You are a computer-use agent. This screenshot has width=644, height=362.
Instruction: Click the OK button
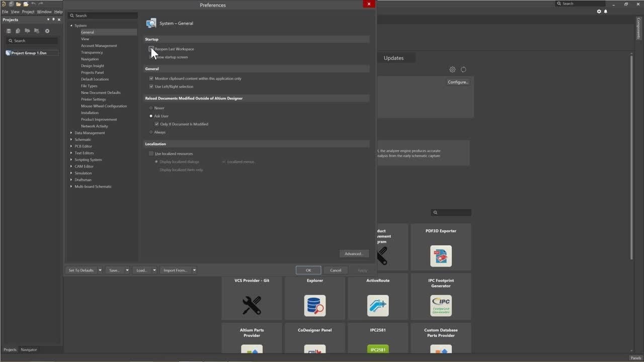(308, 270)
